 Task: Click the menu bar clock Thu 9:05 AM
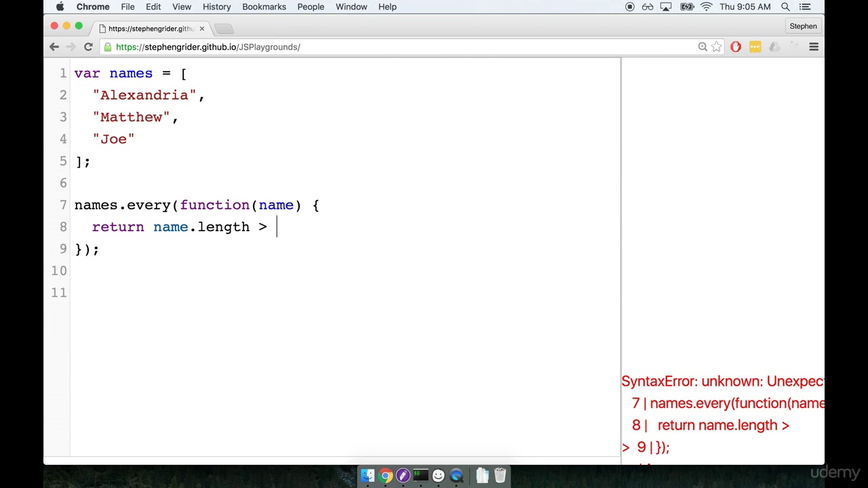745,7
